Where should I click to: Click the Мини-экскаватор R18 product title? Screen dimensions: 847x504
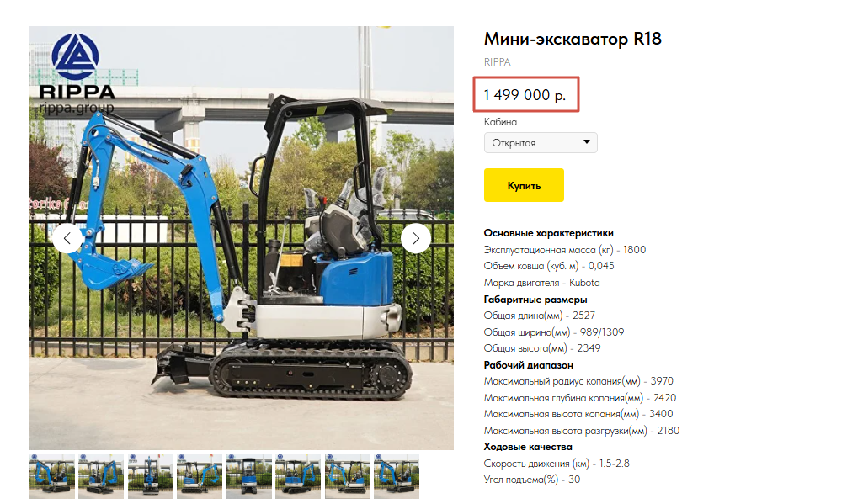tap(573, 39)
